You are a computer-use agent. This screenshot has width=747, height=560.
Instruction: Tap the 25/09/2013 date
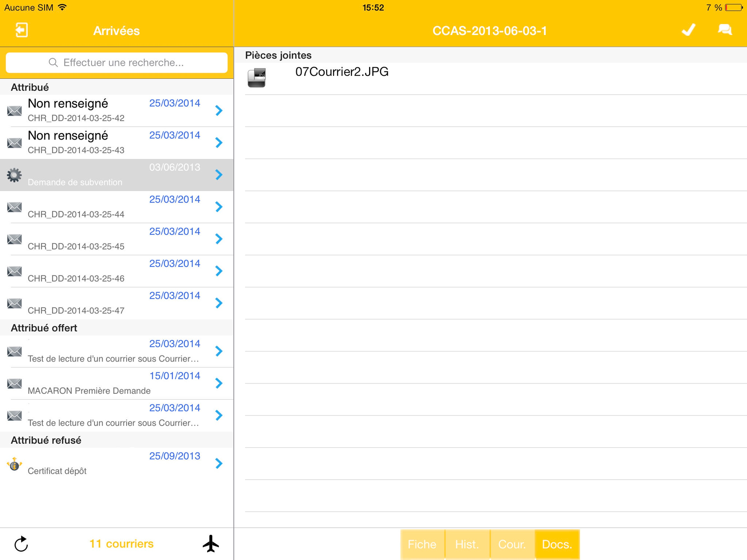(175, 456)
